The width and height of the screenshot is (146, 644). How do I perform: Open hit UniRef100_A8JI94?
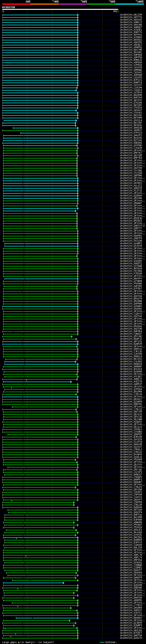[131, 15]
